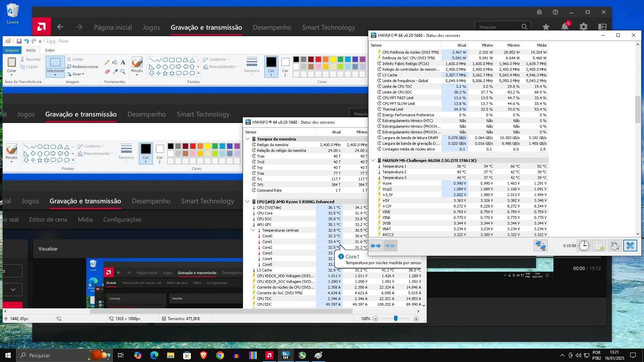The width and height of the screenshot is (644, 362).
Task: Open Google Chrome from the taskbar
Action: 220,355
